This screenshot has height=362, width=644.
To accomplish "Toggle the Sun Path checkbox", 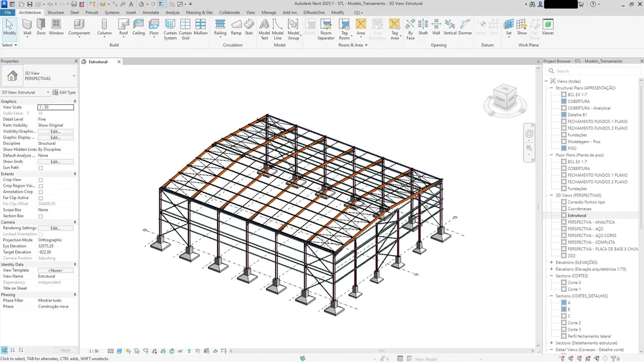I will point(41,168).
